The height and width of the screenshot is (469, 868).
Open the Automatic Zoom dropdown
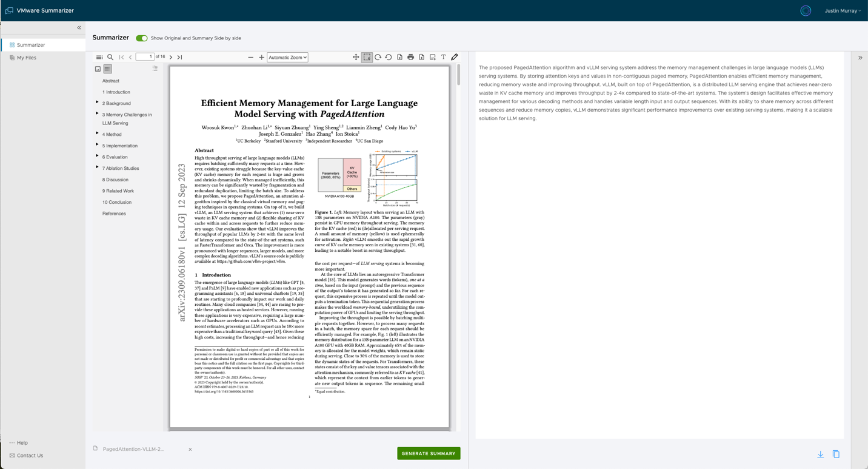coord(287,57)
